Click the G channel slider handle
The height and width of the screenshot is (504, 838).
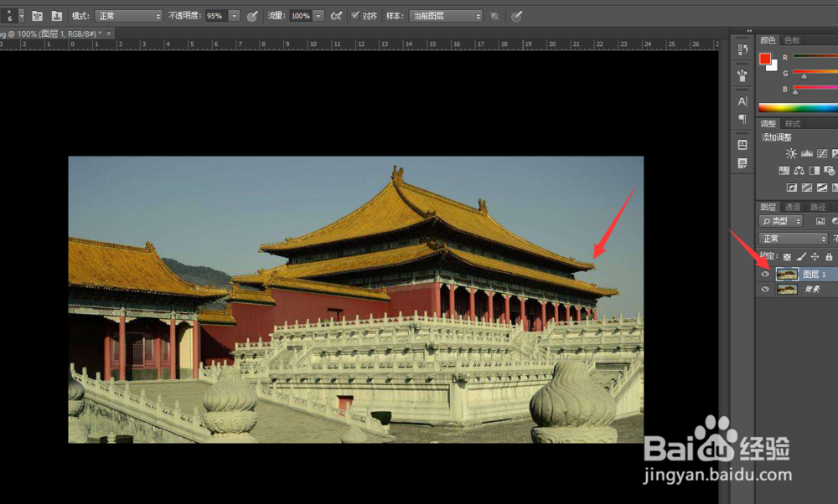tap(804, 77)
